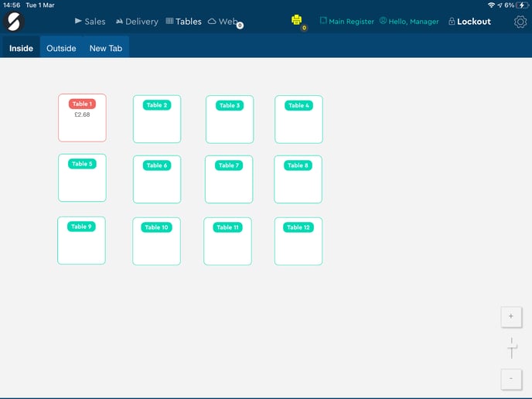Select Table 7
This screenshot has height=399, width=532.
pos(229,179)
